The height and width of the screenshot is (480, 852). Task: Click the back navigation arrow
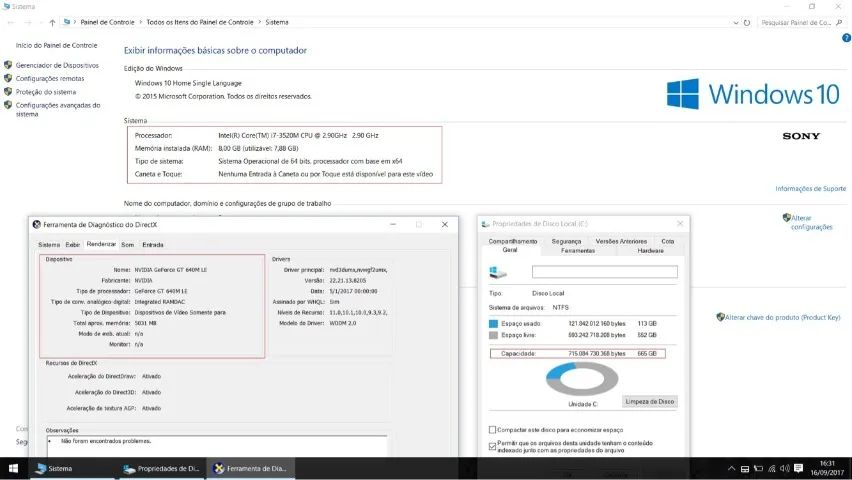pos(11,22)
